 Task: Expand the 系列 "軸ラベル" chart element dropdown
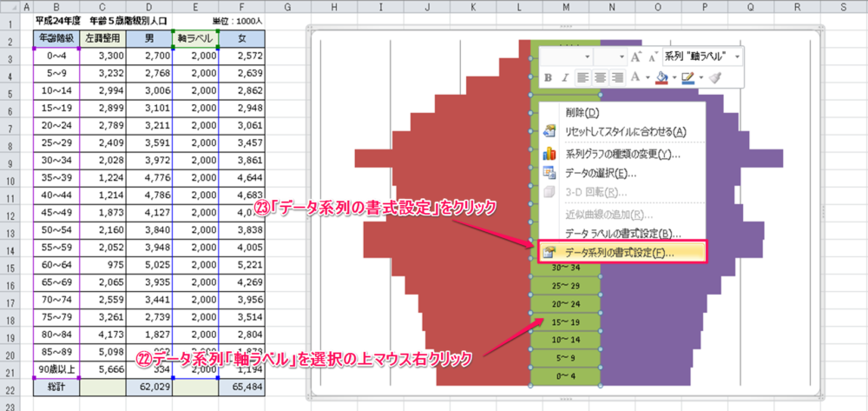click(738, 56)
